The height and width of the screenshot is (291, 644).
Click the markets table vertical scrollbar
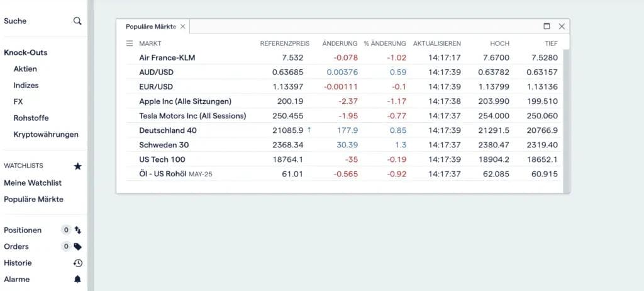tap(565, 120)
